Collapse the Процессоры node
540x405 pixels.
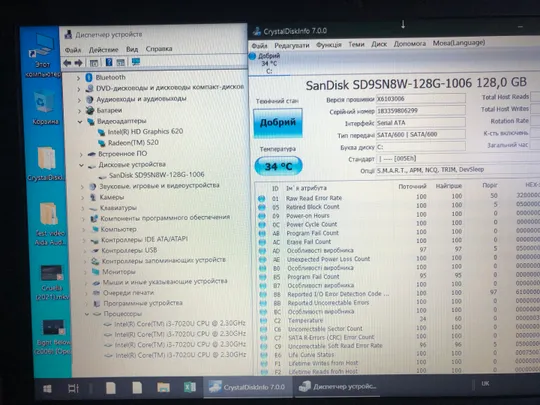pos(87,314)
